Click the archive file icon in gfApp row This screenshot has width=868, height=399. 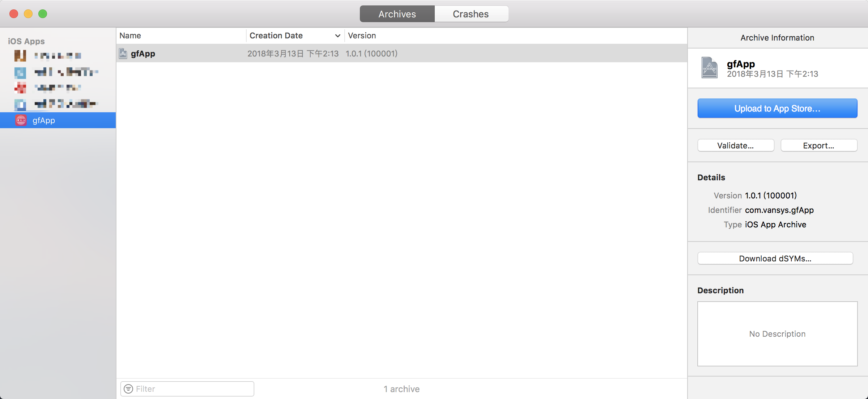tap(123, 54)
